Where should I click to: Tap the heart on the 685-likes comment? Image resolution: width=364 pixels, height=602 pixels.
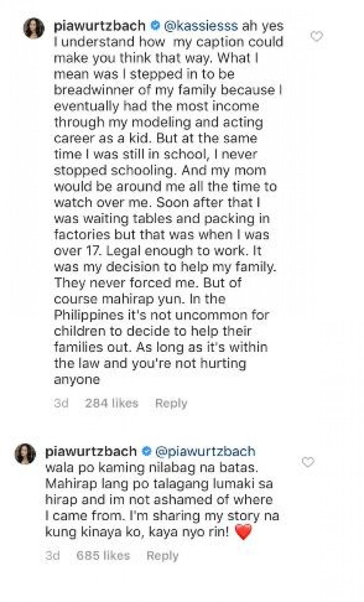(308, 462)
